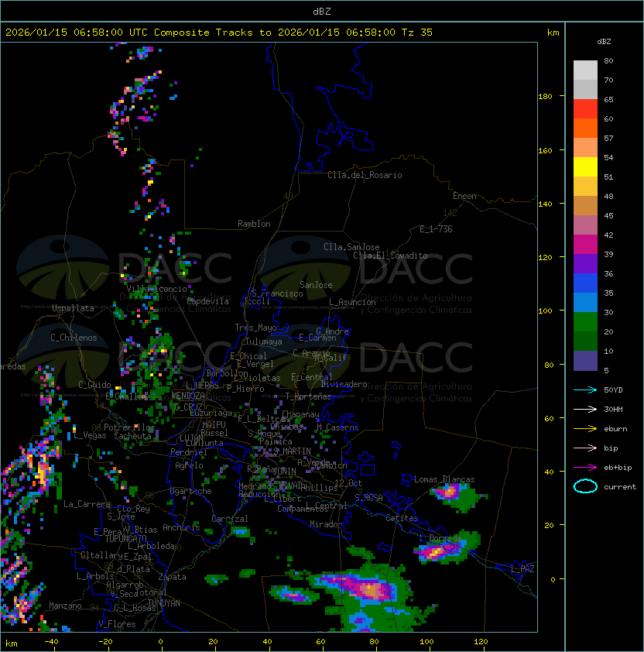Click the TUPUNGATO place label
Viewport: 644px width, 652px height.
click(x=125, y=538)
